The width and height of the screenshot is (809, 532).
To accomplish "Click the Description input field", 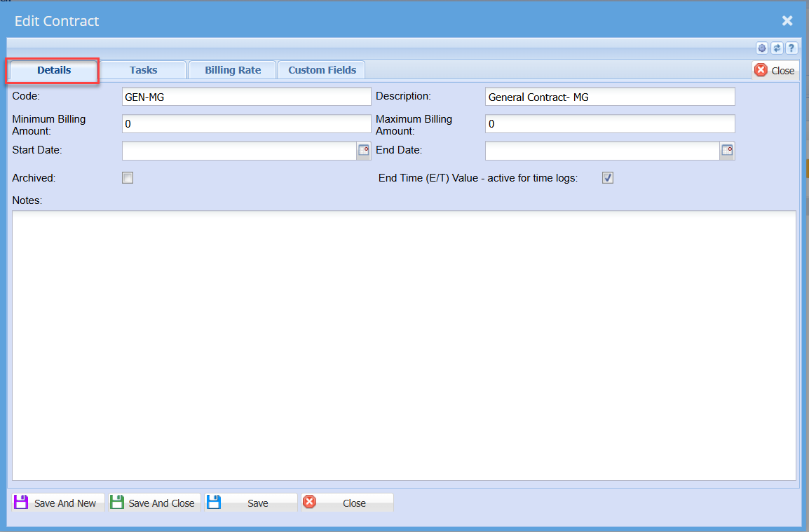I will (x=610, y=97).
